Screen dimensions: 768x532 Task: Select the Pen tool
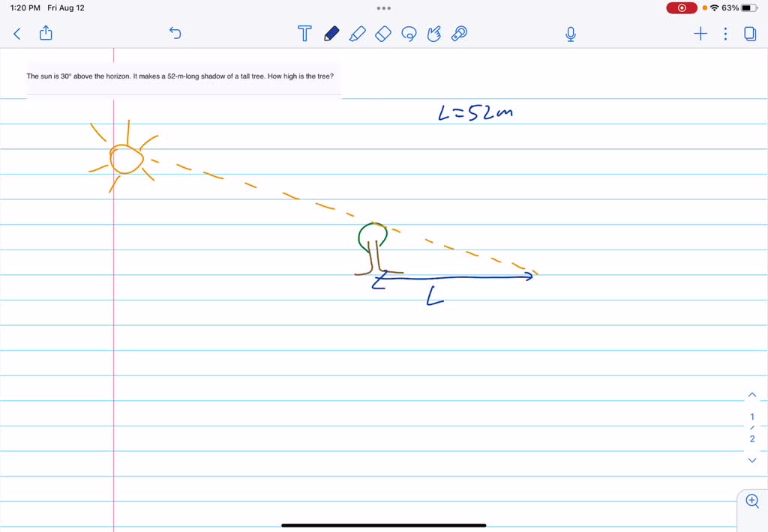click(331, 34)
